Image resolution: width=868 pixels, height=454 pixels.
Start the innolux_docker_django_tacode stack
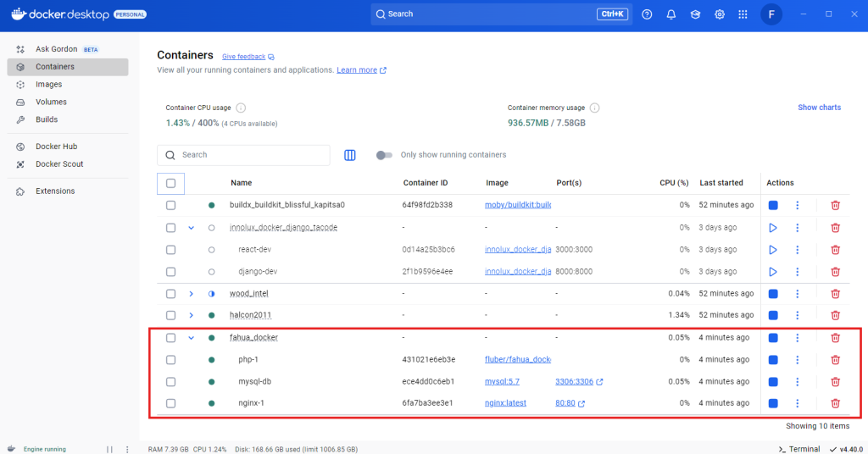pos(773,228)
